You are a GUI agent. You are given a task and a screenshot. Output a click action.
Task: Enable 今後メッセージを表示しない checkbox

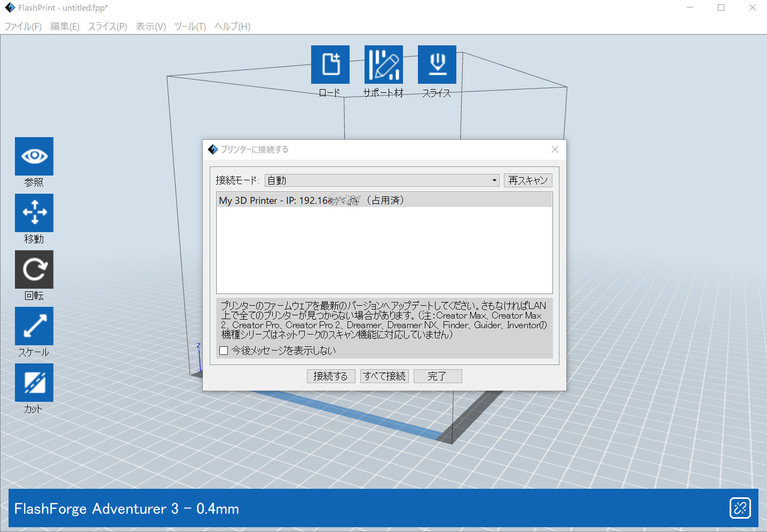224,351
